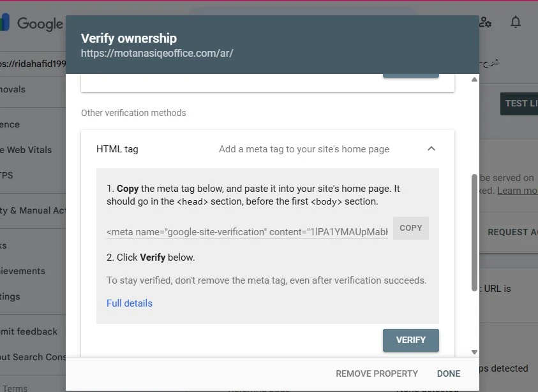Click the TEST LIVE URL button
This screenshot has width=538, height=392.
point(519,103)
